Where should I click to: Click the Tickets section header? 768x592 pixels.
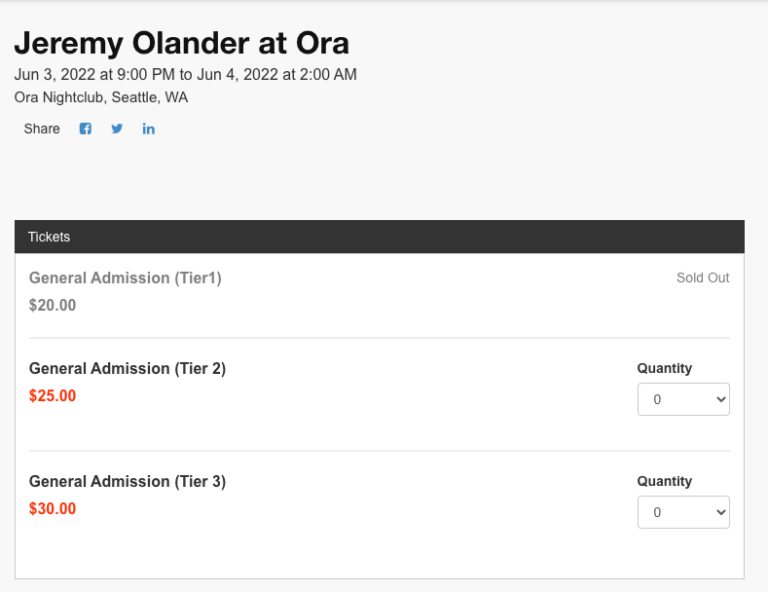[x=49, y=237]
